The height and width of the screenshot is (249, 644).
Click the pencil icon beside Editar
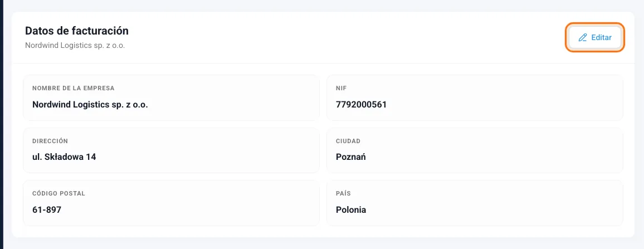[x=582, y=37]
